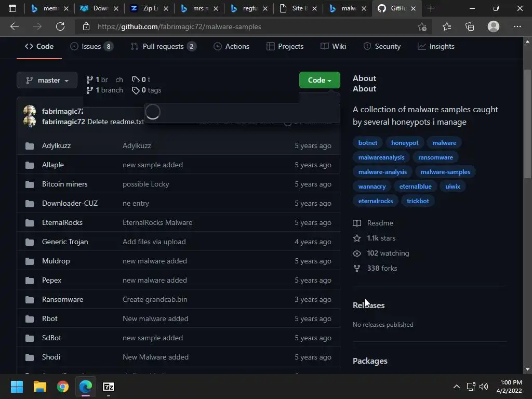Image resolution: width=532 pixels, height=399 pixels.
Task: Open the SdBot folder
Action: coord(51,338)
